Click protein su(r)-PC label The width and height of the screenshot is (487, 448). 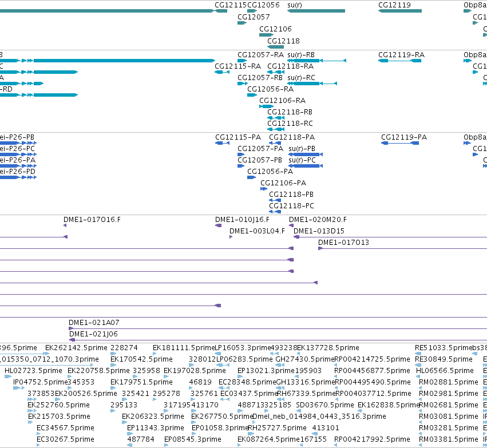[302, 160]
